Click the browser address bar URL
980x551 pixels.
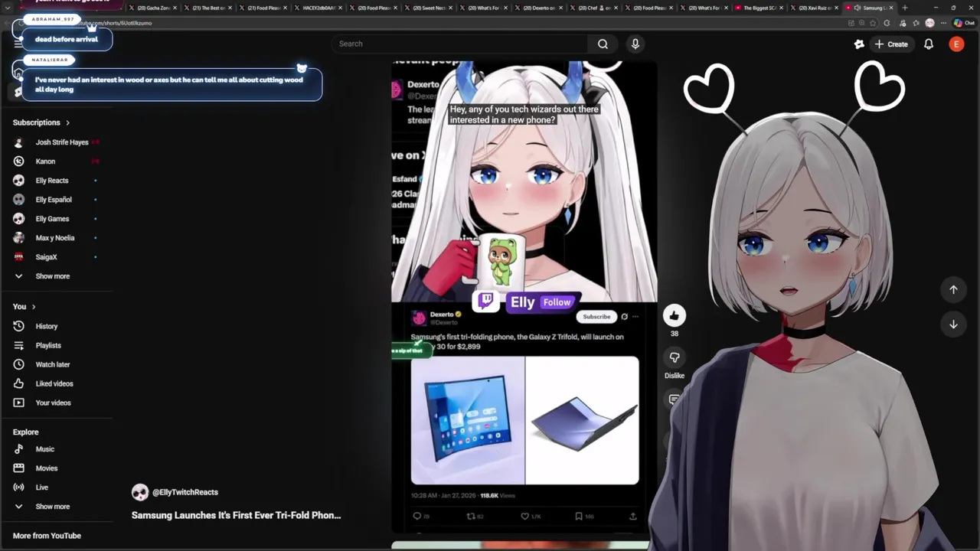pos(115,23)
